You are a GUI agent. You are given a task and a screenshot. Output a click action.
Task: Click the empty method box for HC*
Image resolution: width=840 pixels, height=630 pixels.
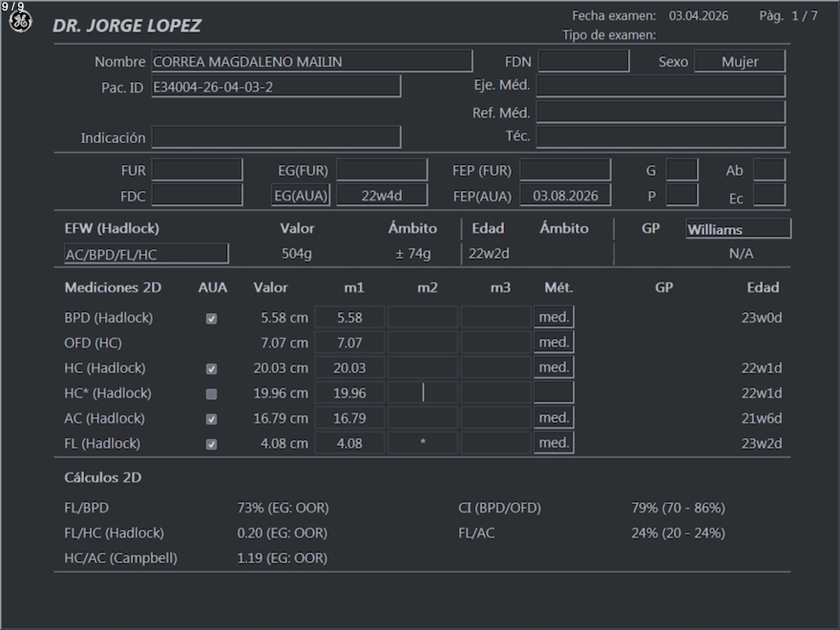coord(554,392)
